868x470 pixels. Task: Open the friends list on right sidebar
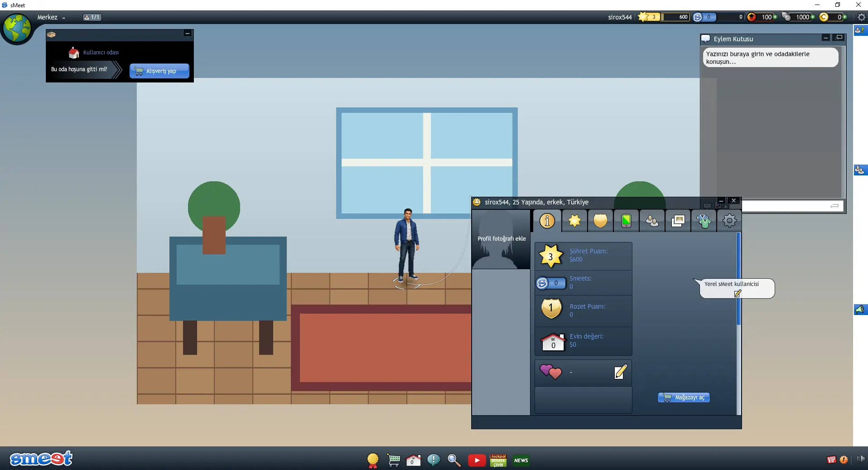tap(860, 170)
